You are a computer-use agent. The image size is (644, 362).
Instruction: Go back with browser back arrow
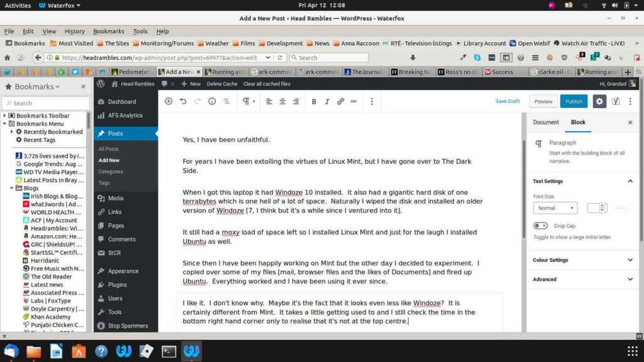pyautogui.click(x=38, y=58)
